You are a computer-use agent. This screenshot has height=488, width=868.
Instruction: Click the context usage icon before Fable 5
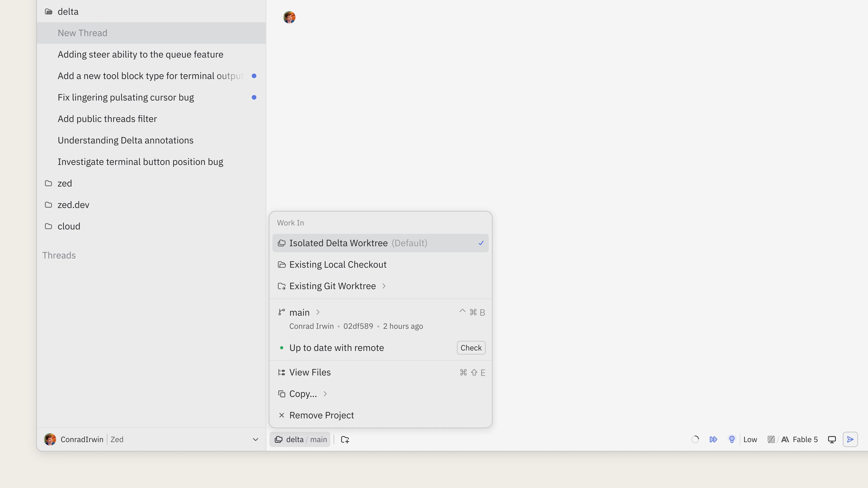point(771,440)
